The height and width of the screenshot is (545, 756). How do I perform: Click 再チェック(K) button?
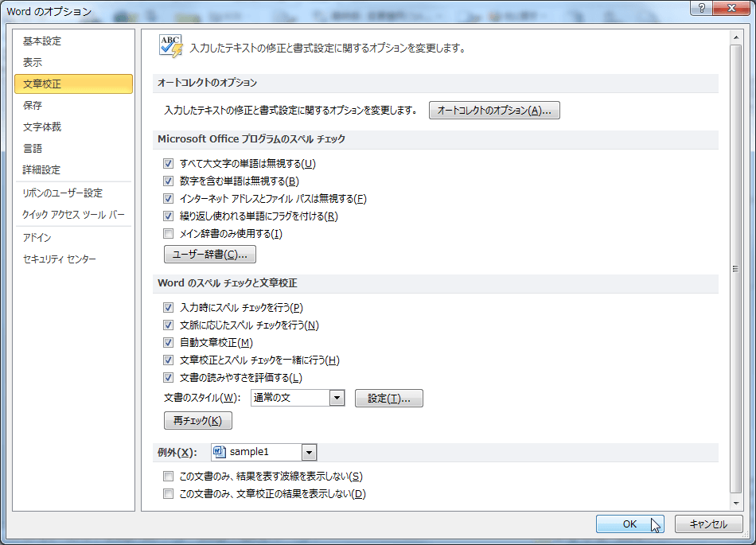coord(197,421)
